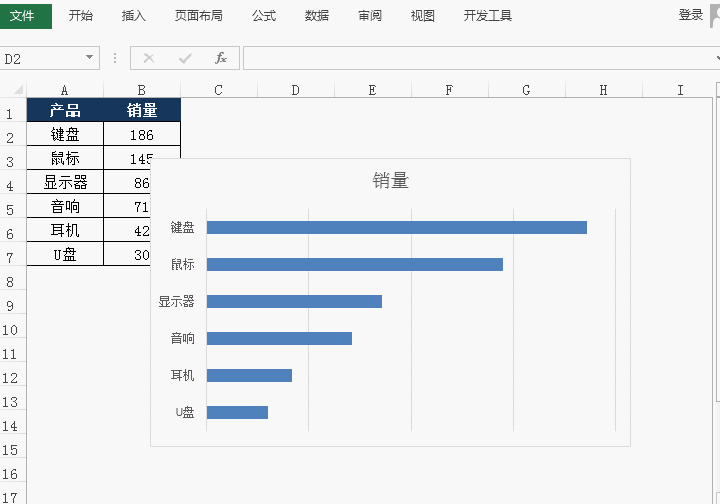
Task: Switch to the 视图 ribbon tab
Action: coord(422,16)
